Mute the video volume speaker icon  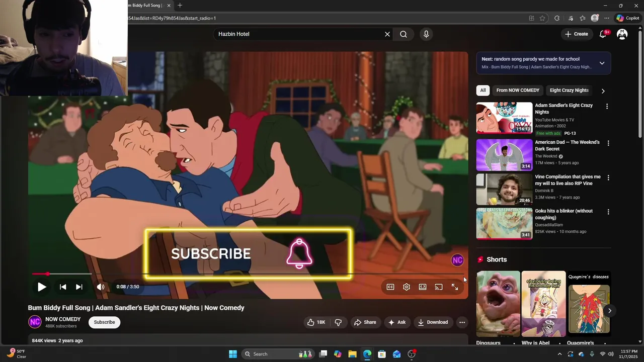(x=101, y=287)
